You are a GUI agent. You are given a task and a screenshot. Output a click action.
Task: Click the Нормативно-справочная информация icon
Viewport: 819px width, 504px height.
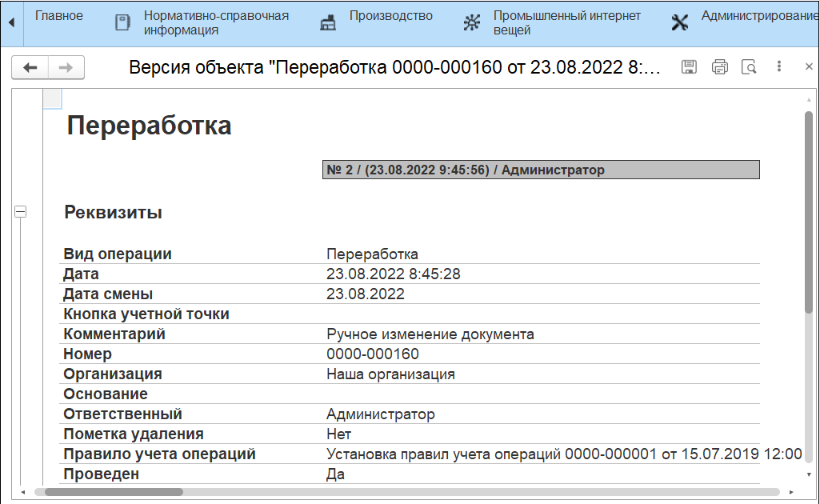122,23
